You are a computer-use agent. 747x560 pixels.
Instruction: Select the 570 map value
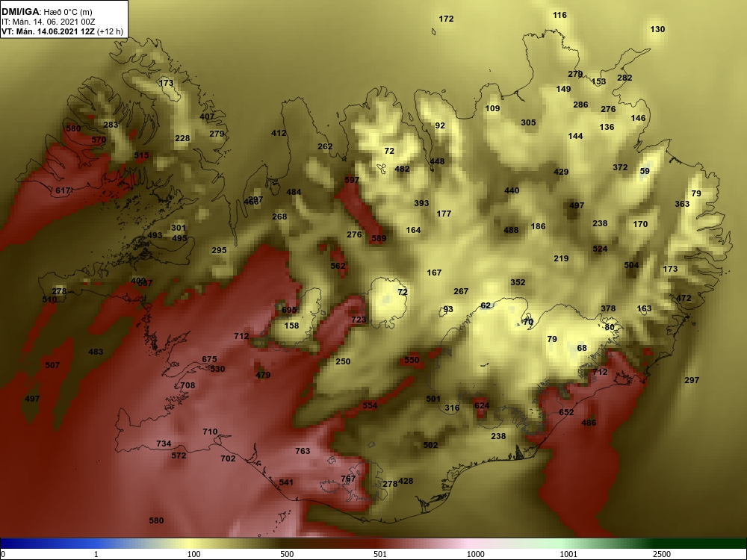click(x=99, y=140)
